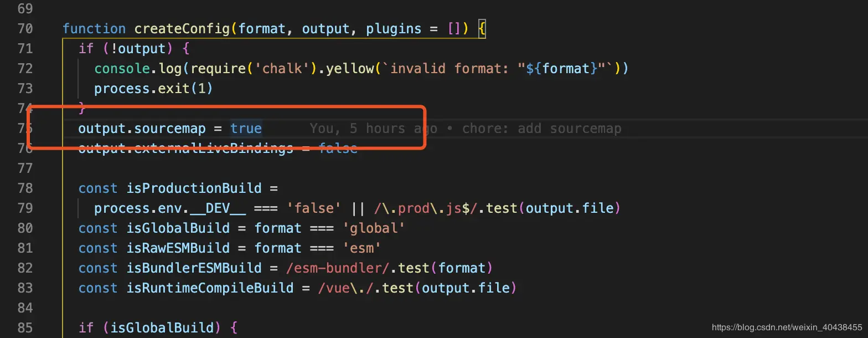868x338 pixels.
Task: Click 'isBundlerESMBuild' variable on line 82
Action: (x=194, y=268)
